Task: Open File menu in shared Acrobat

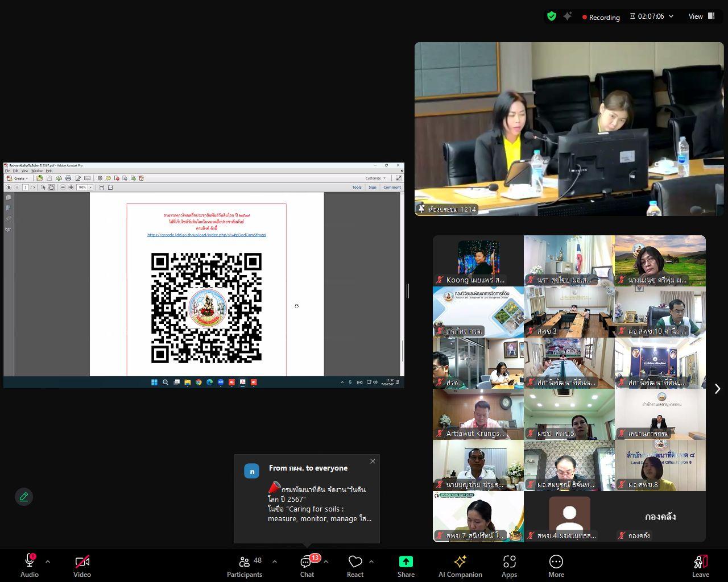Action: click(x=7, y=171)
